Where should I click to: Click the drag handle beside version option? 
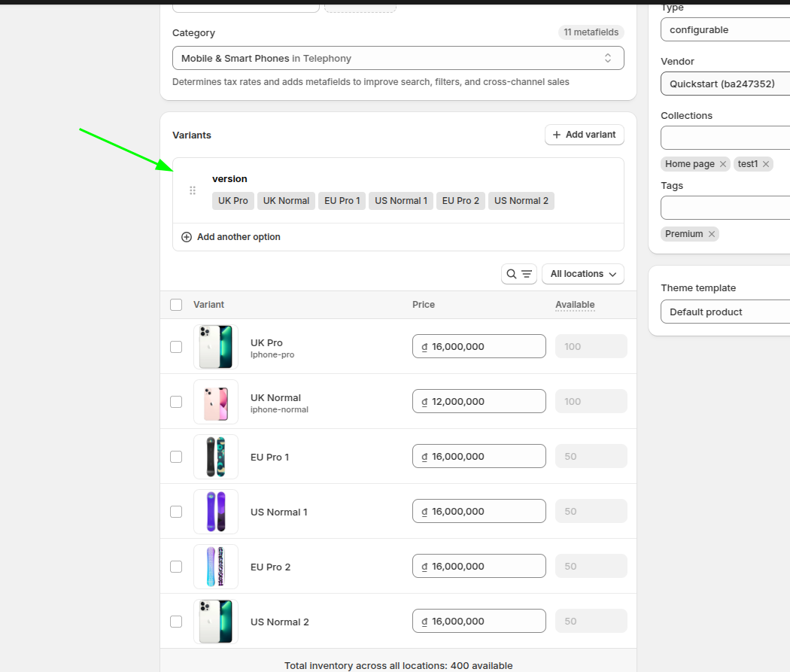(x=193, y=190)
